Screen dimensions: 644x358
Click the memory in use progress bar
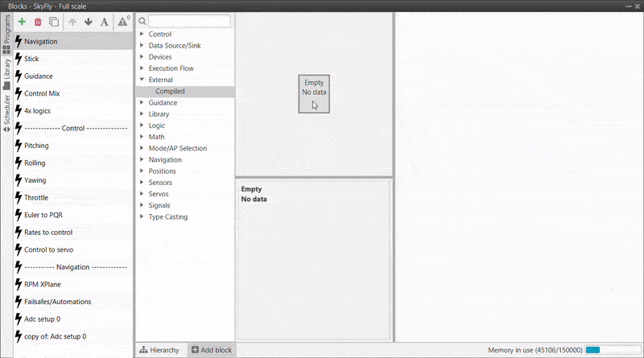coord(602,351)
